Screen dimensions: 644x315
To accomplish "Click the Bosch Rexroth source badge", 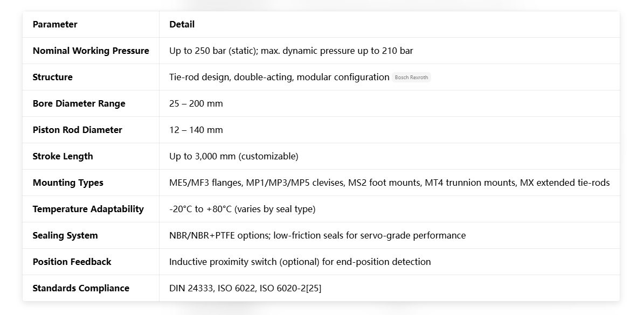I will [x=411, y=78].
